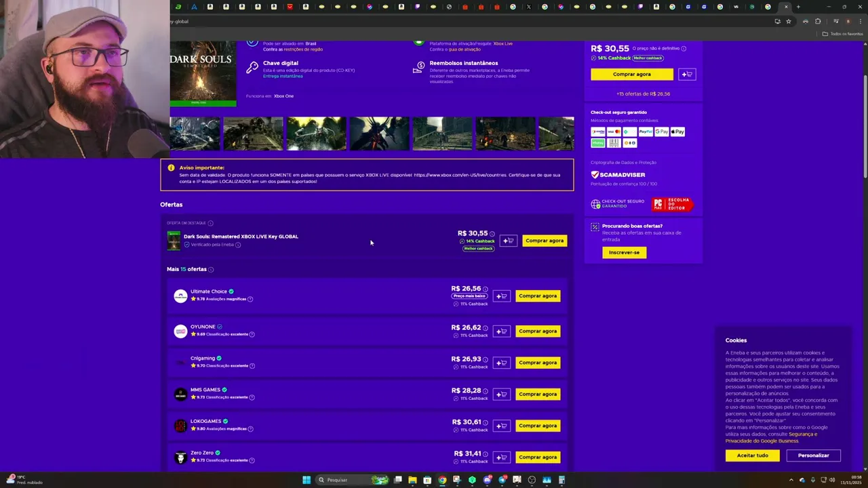Click Comprar agora for OYUNONE
Screen dimensions: 868x488
(x=538, y=331)
